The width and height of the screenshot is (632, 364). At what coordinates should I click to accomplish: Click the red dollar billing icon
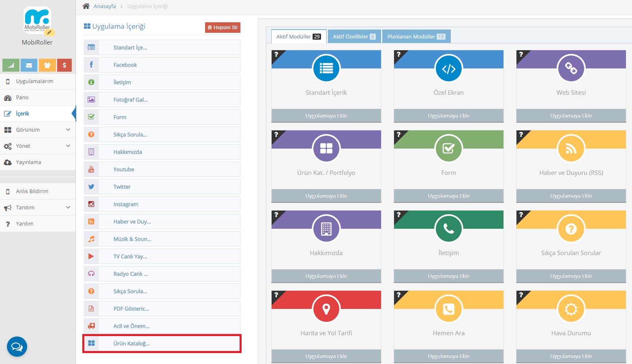(x=64, y=65)
